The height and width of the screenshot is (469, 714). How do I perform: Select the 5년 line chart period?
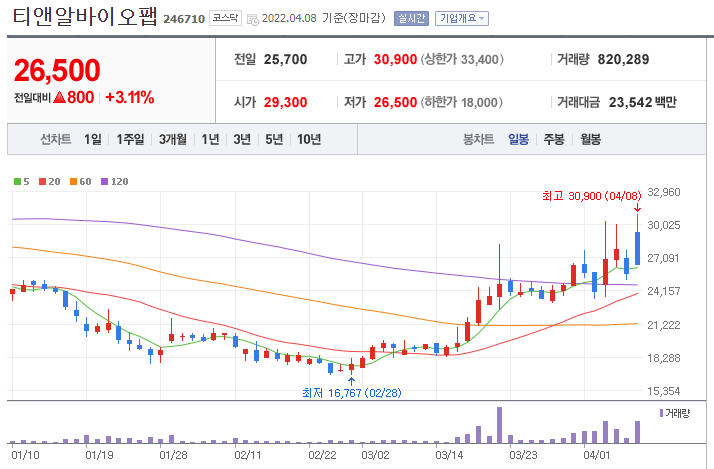tap(274, 139)
